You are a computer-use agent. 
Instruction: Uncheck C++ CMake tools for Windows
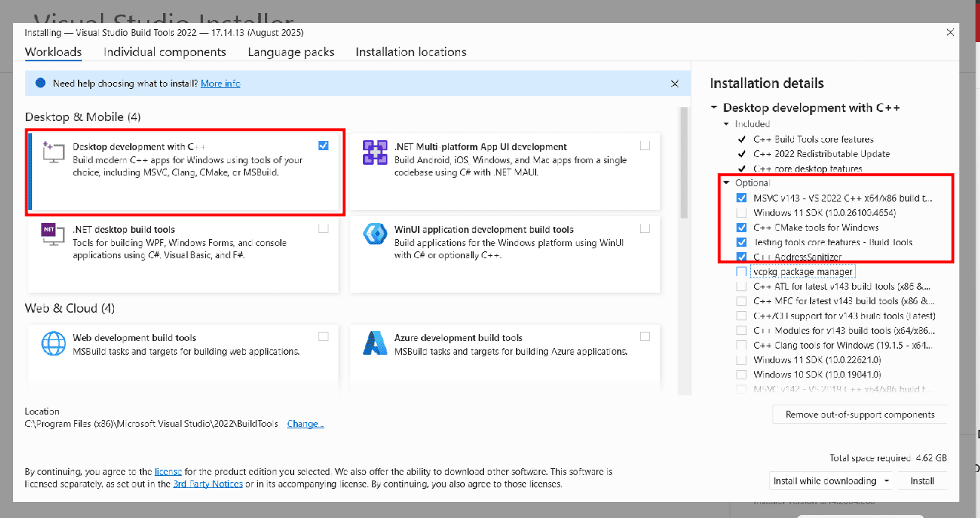(x=741, y=228)
